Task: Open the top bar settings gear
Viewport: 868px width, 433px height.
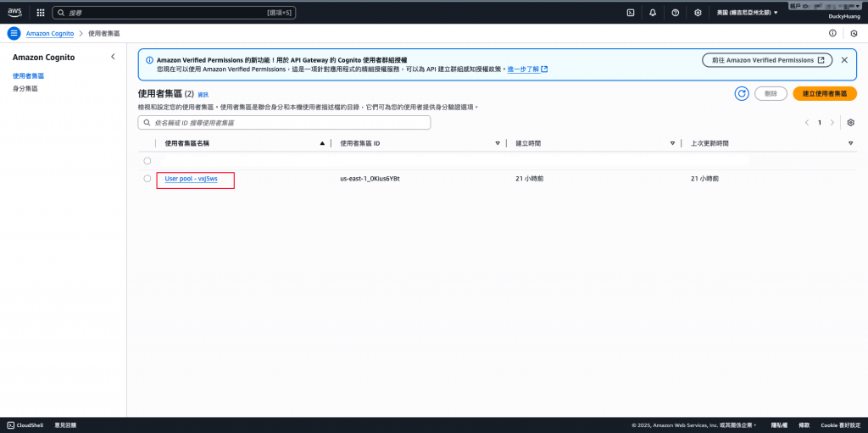Action: [x=698, y=13]
